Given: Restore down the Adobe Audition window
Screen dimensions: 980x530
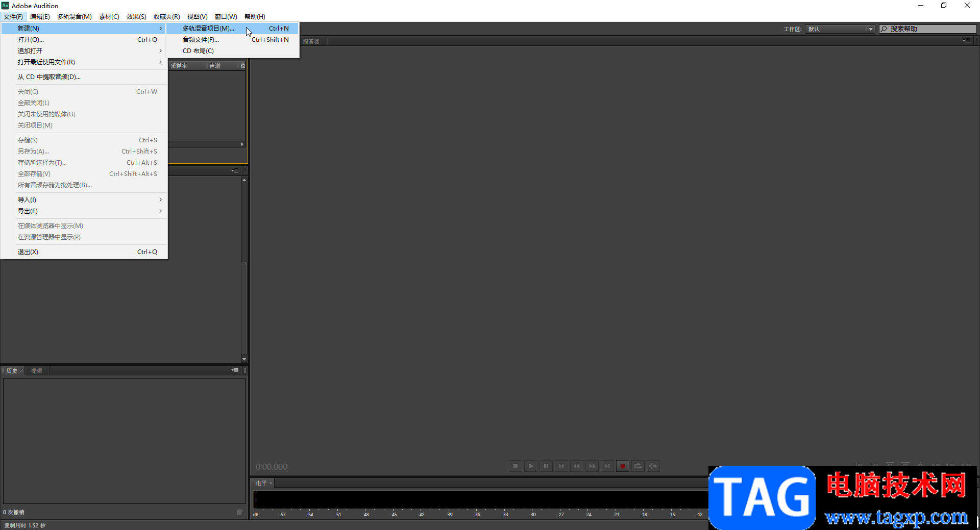Looking at the screenshot, I should [x=944, y=6].
